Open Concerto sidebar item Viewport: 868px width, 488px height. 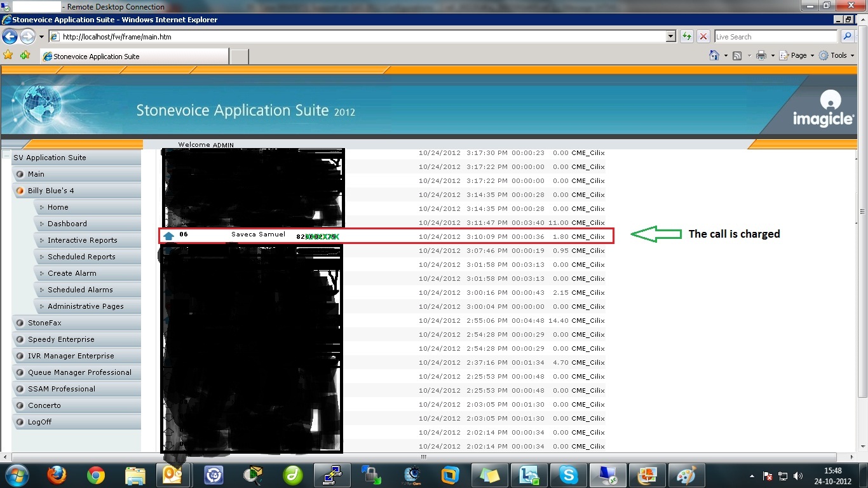[x=76, y=405]
